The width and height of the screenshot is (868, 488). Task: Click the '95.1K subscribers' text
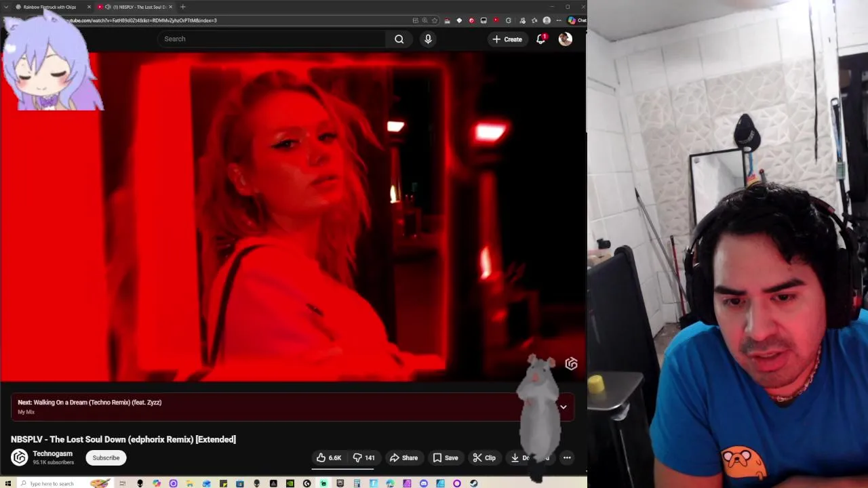(x=53, y=462)
